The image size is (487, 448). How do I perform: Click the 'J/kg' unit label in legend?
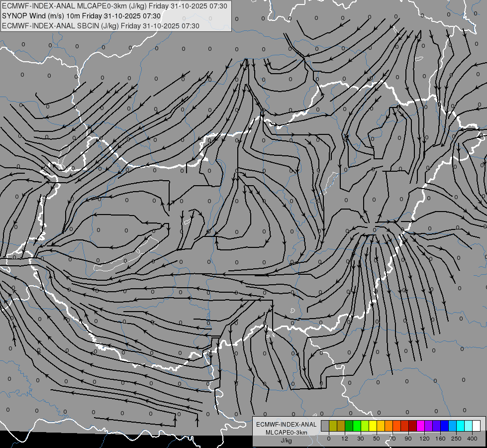(287, 441)
